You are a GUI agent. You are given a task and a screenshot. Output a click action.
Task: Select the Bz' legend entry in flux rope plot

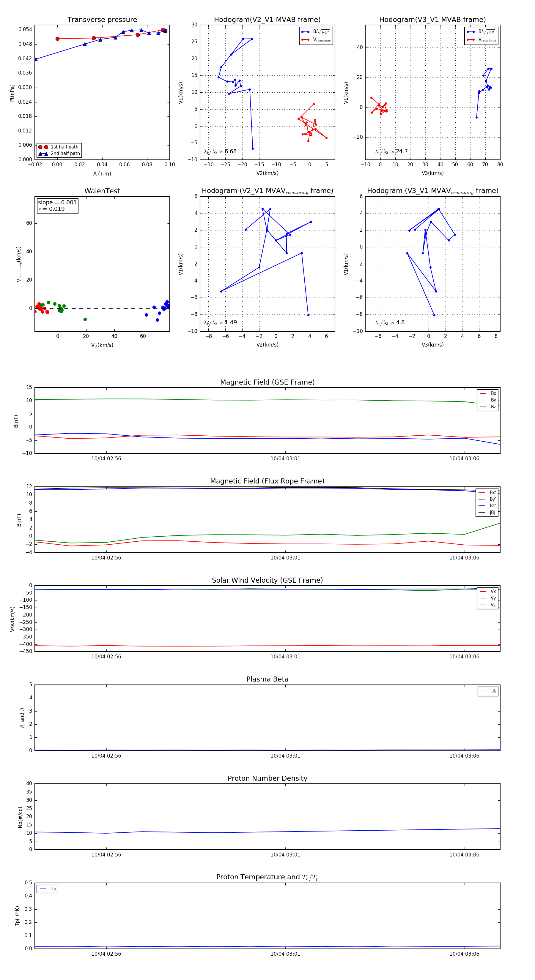487,506
